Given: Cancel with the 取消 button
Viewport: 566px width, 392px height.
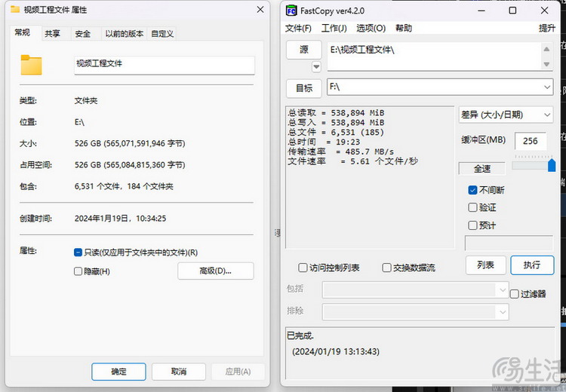Looking at the screenshot, I should pyautogui.click(x=179, y=372).
